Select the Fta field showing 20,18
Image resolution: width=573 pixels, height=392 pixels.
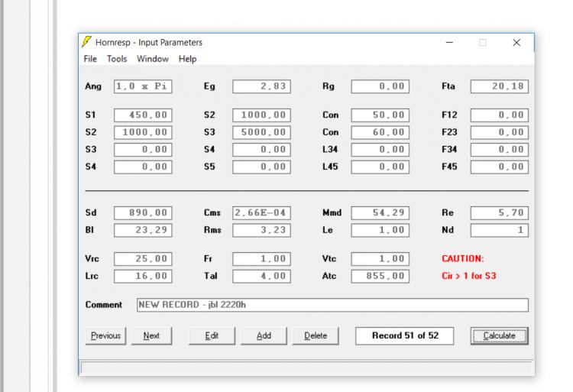[500, 87]
